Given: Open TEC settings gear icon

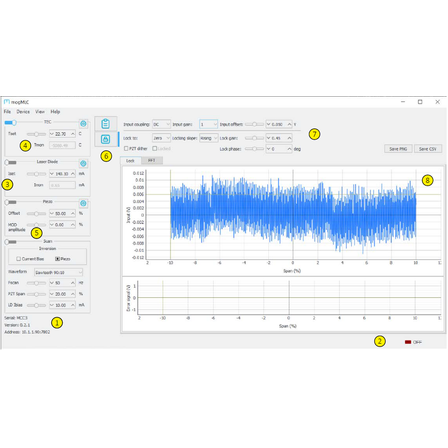Looking at the screenshot, I should point(83,124).
